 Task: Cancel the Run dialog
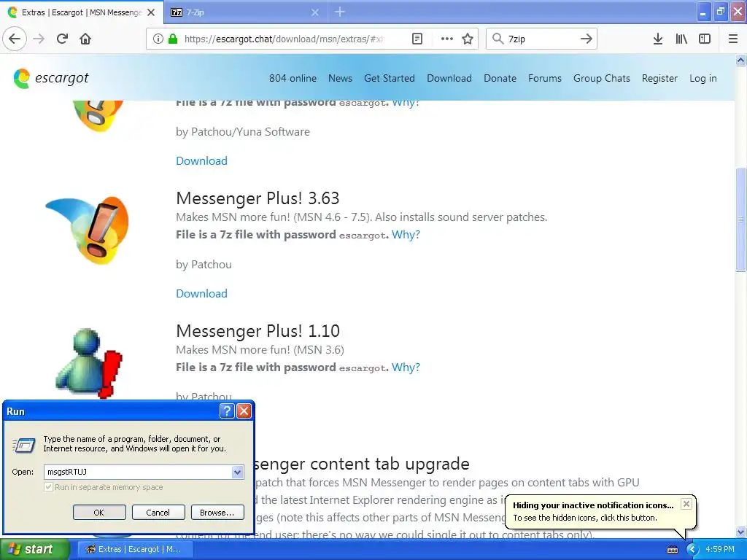pos(158,513)
